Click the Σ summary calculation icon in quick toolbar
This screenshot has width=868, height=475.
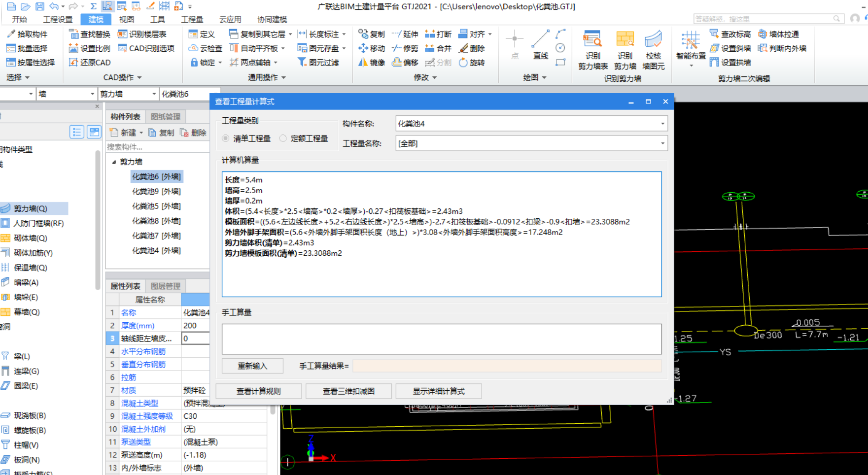[93, 6]
